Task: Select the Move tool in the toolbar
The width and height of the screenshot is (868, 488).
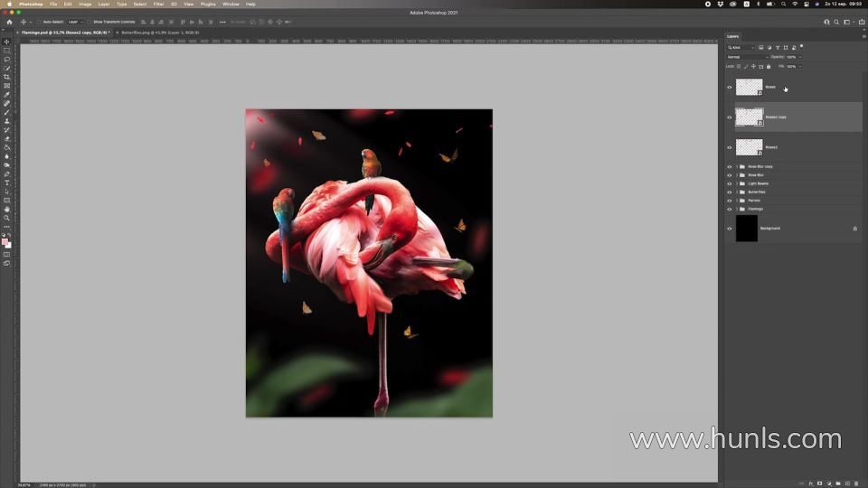Action: 6,42
